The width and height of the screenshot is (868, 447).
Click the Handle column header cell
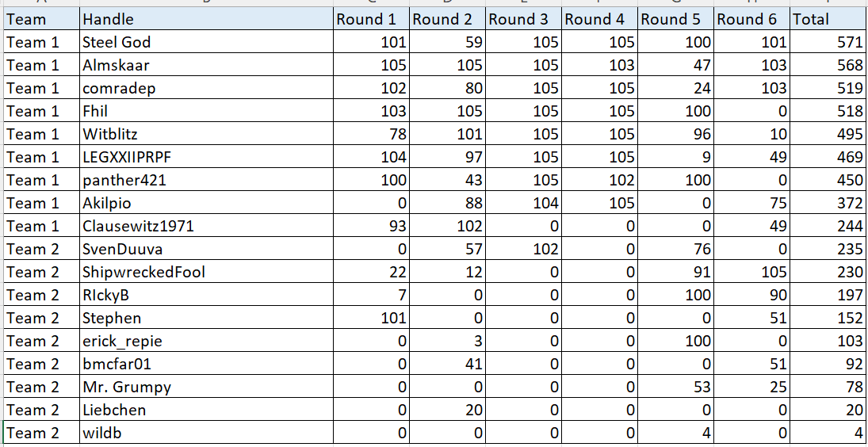click(x=206, y=19)
